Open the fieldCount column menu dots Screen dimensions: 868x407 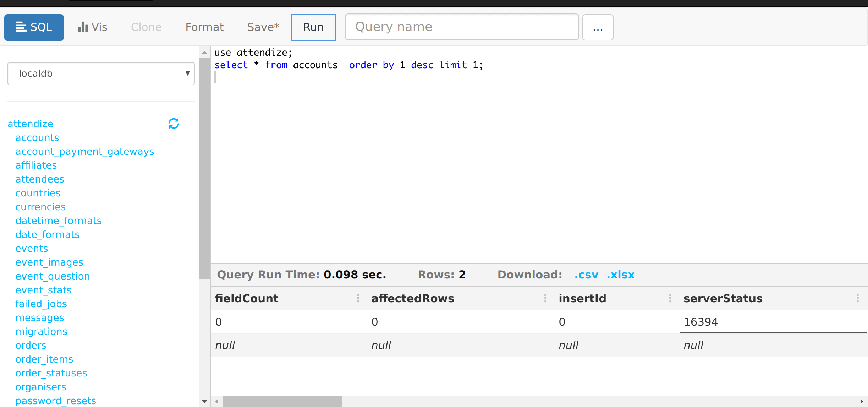(x=358, y=298)
